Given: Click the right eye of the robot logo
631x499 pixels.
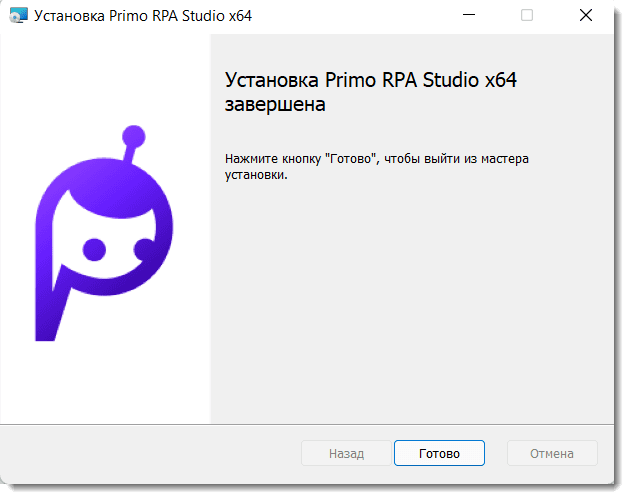Looking at the screenshot, I should 143,249.
